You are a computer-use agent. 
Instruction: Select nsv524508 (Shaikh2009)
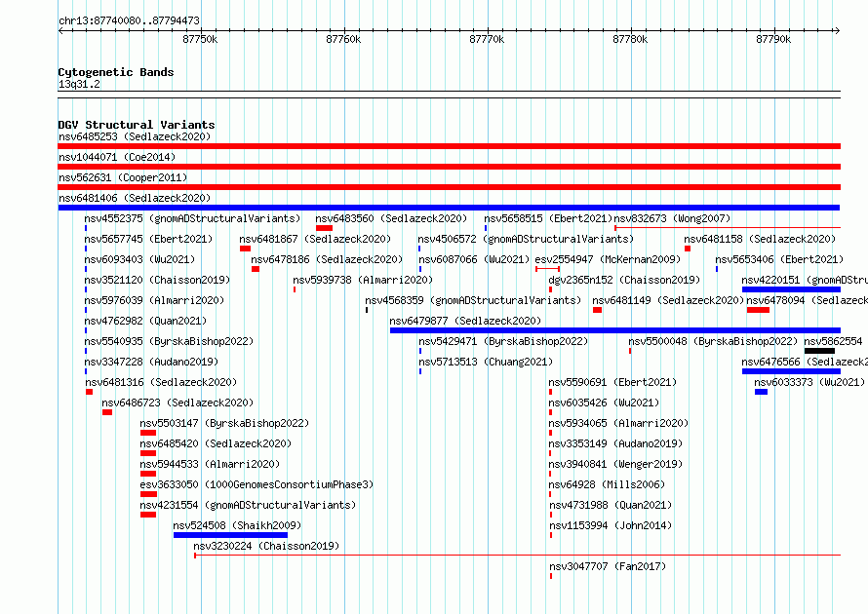(x=238, y=525)
